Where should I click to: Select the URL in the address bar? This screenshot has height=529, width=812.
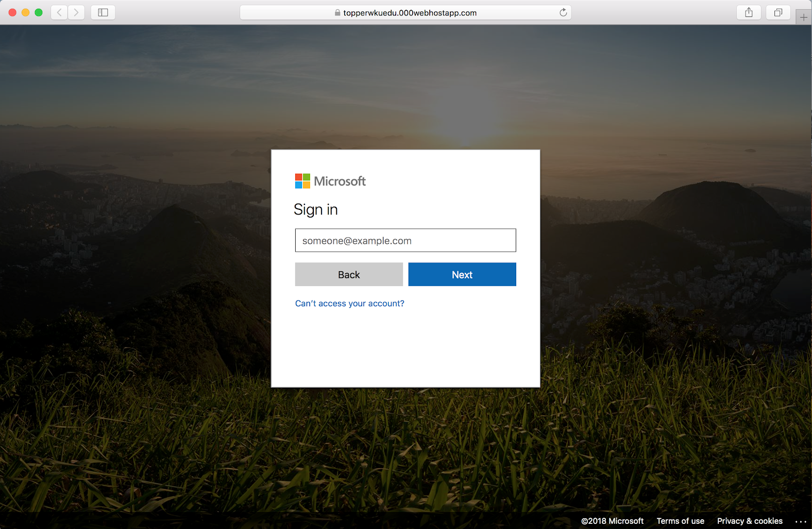tap(410, 13)
